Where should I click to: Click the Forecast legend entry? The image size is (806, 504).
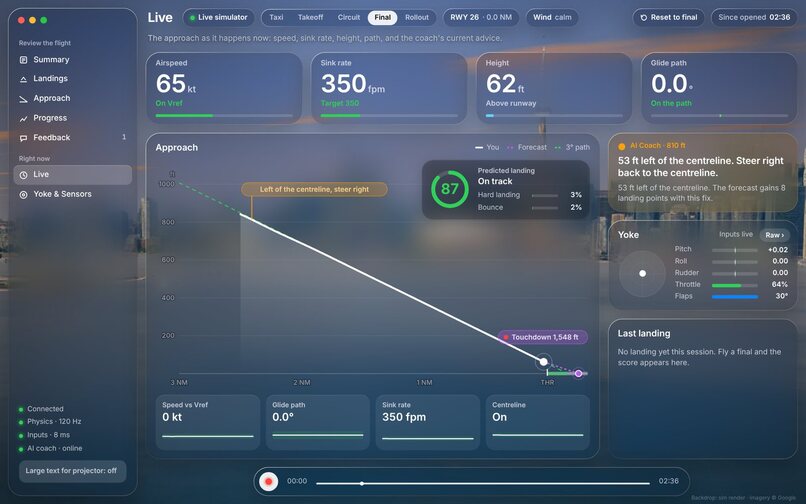coord(527,148)
